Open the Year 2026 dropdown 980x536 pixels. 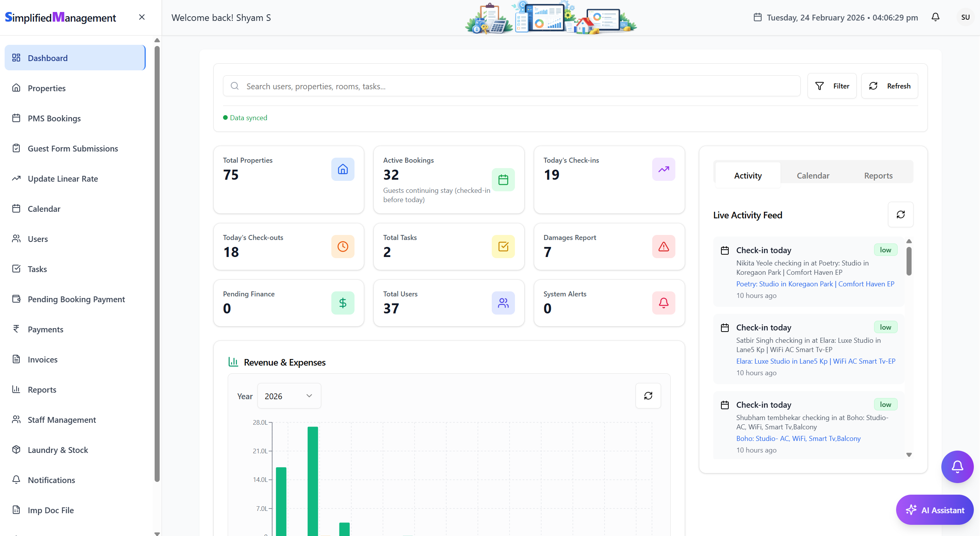(289, 396)
